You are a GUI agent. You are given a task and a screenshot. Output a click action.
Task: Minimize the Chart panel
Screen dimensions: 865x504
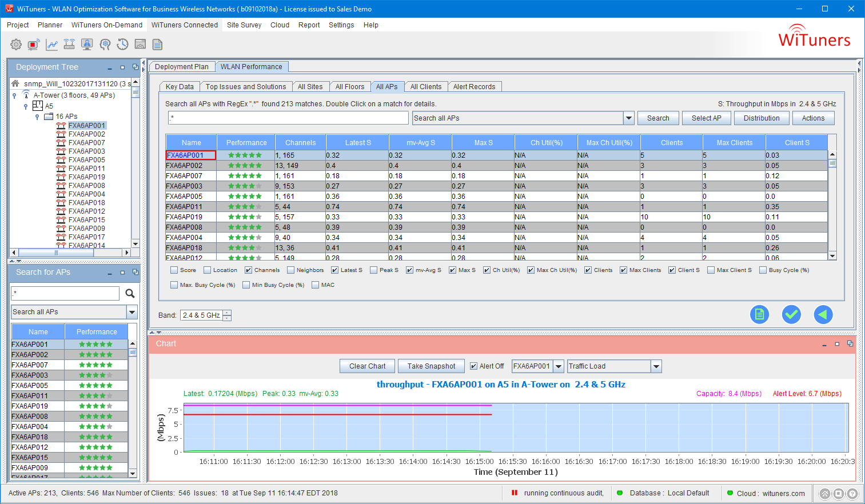tap(824, 345)
